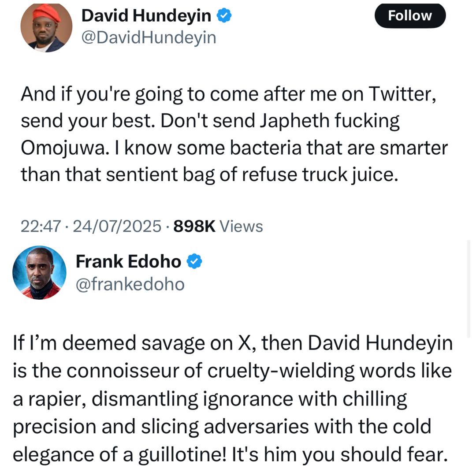Open the @frankedoho handle

(130, 284)
